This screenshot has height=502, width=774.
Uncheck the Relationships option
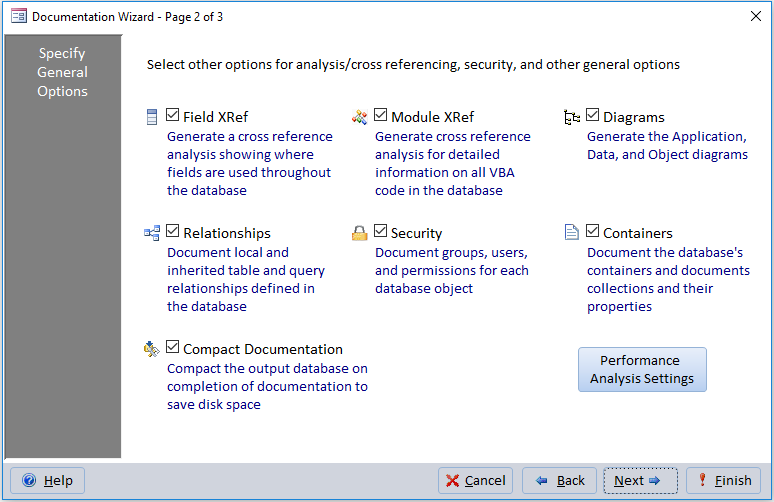click(173, 232)
